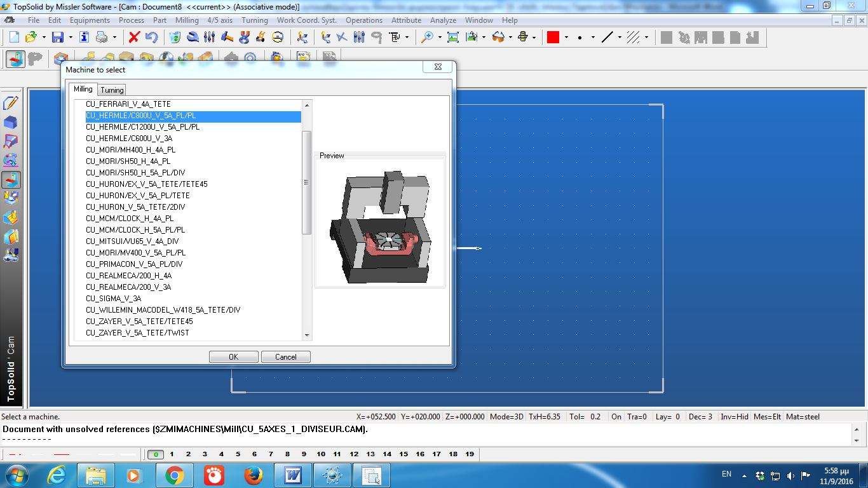Click the sunglasses rendering mode icon
868x488 pixels.
[498, 37]
